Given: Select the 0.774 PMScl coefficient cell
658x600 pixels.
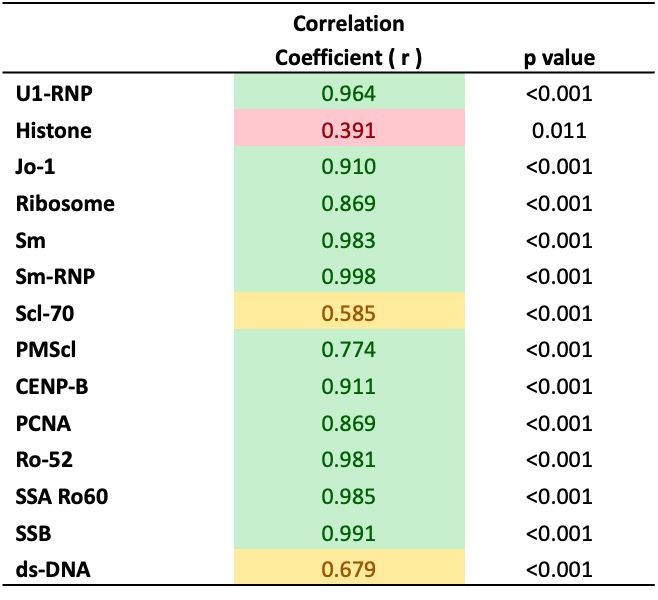Looking at the screenshot, I should pyautogui.click(x=348, y=350).
